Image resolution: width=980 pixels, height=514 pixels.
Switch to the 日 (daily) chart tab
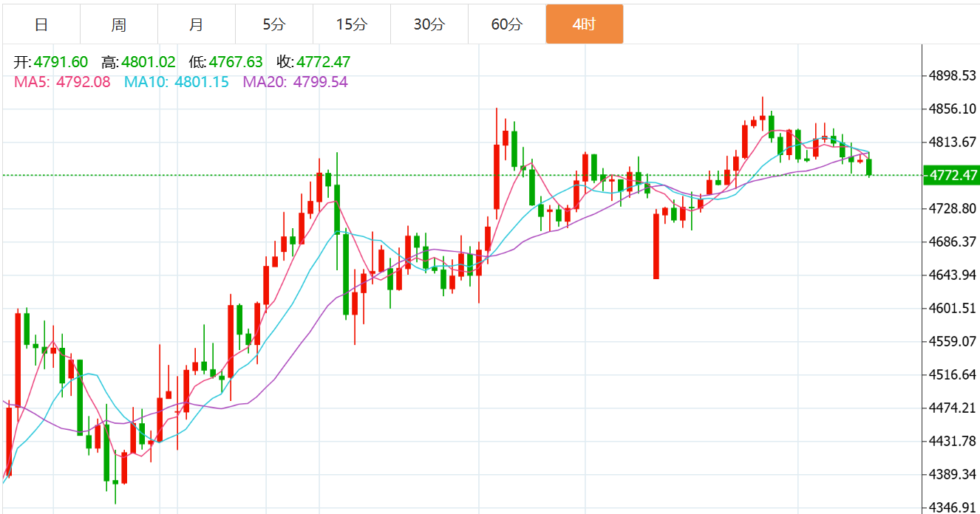(41, 24)
